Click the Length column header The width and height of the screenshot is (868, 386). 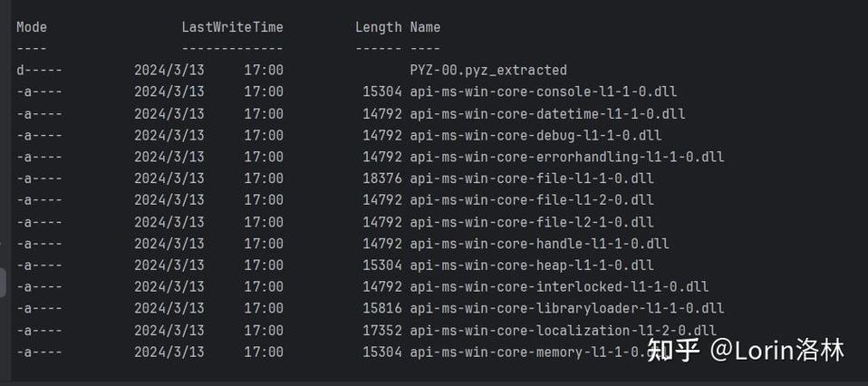pos(379,27)
